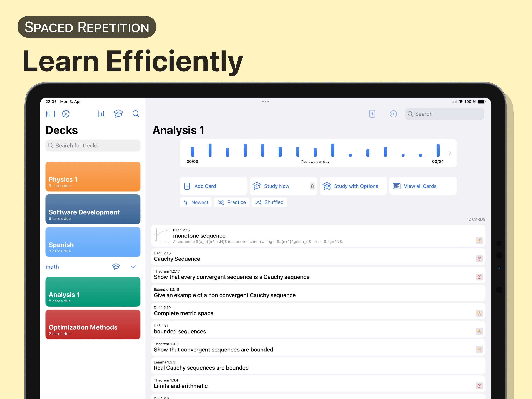Viewport: 532px width, 399px height.
Task: Collapse the math folder chevron
Action: coord(133,267)
